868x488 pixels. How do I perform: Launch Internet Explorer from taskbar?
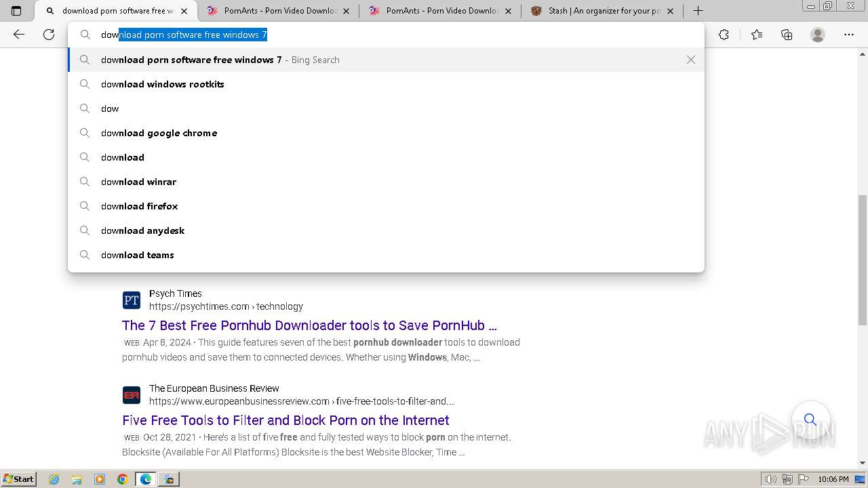(54, 479)
